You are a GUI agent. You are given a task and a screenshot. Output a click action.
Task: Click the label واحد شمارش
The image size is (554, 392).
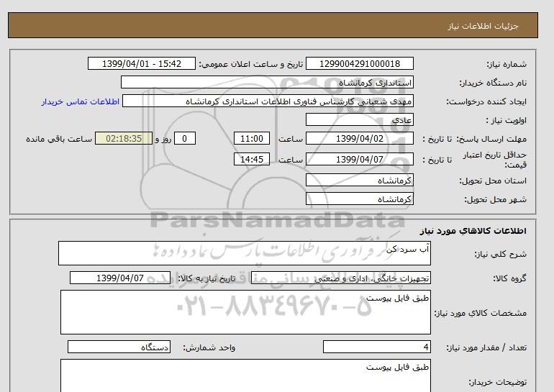click(209, 347)
